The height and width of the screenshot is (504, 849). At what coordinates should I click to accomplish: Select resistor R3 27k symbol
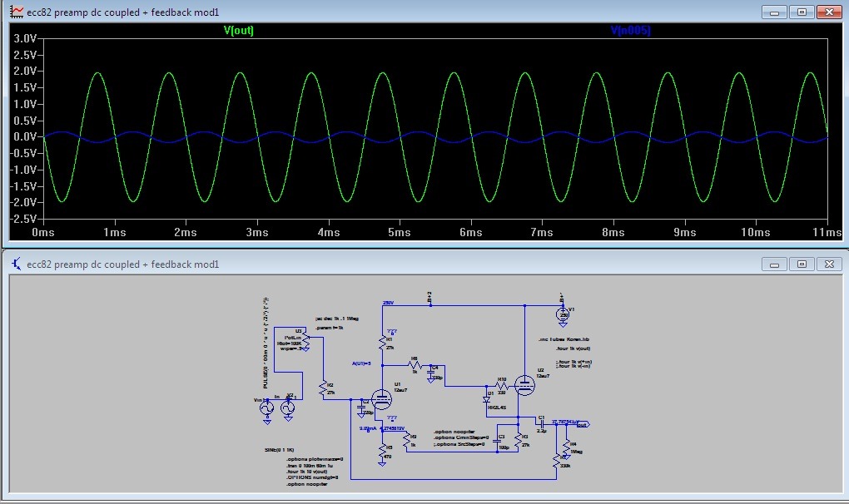pyautogui.click(x=519, y=441)
